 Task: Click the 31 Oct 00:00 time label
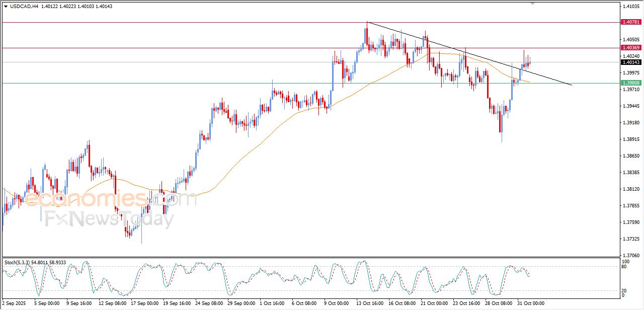tap(532, 303)
